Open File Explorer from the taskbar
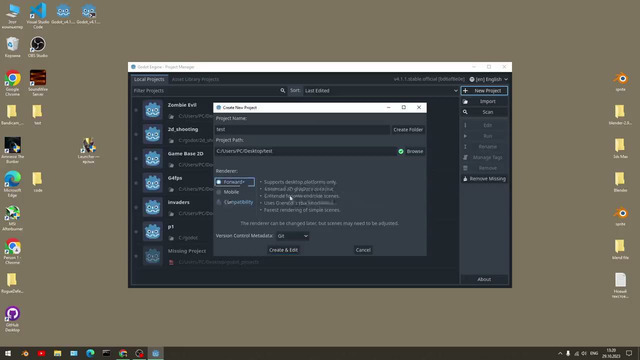This screenshot has width=640, height=360. tap(58, 353)
